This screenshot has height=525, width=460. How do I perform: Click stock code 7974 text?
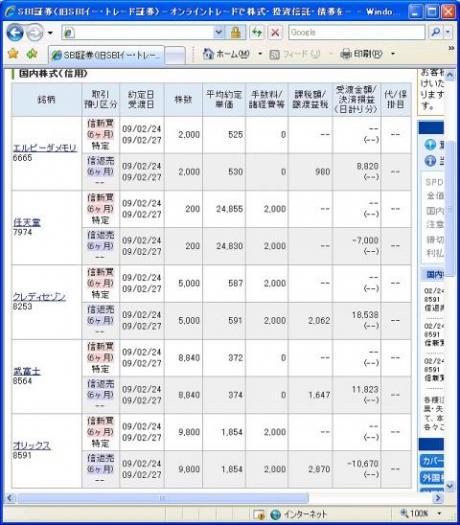22,232
